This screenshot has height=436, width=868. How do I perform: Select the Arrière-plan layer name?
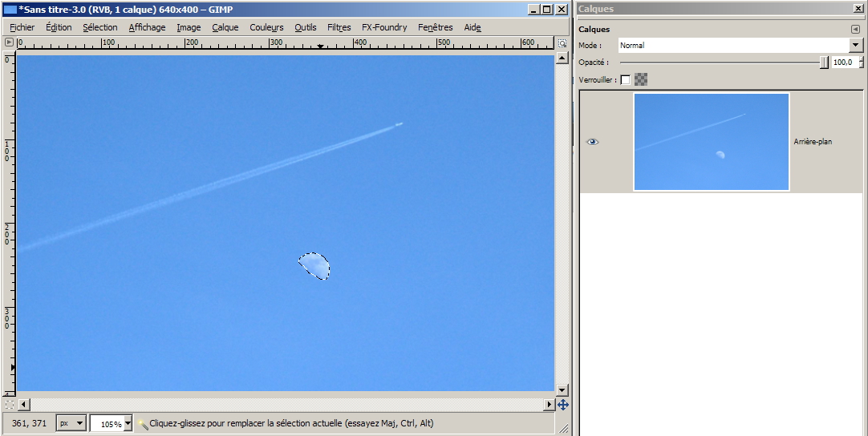click(813, 142)
